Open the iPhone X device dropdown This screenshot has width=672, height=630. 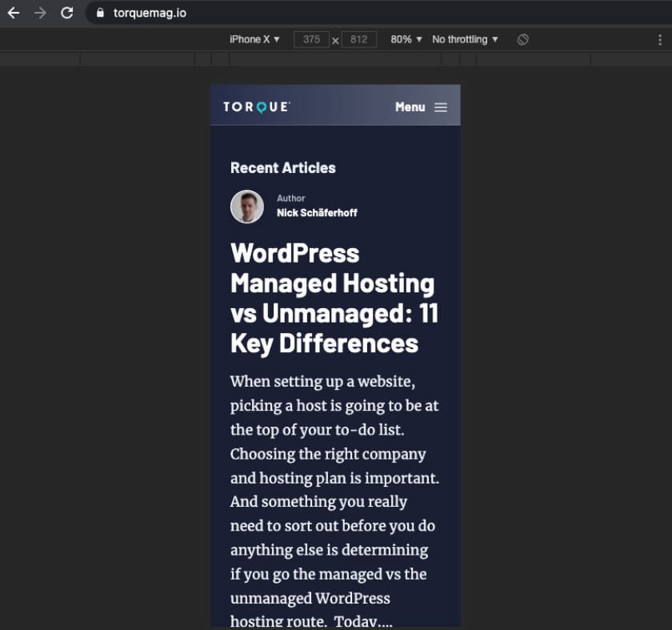tap(254, 39)
